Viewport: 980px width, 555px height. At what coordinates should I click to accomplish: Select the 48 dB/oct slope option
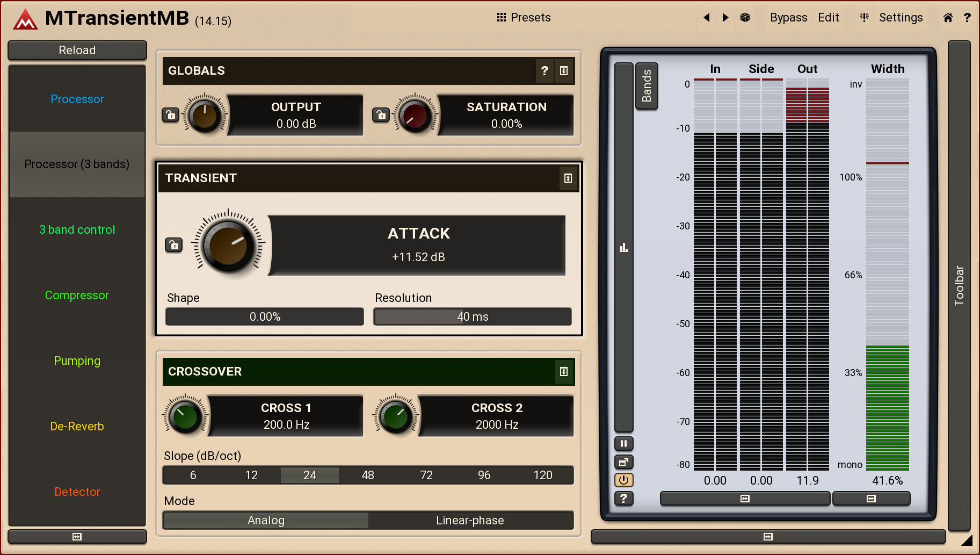(x=368, y=475)
